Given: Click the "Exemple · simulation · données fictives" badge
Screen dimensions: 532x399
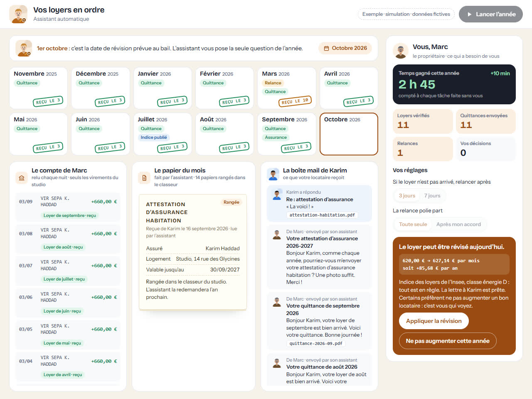Looking at the screenshot, I should (406, 14).
